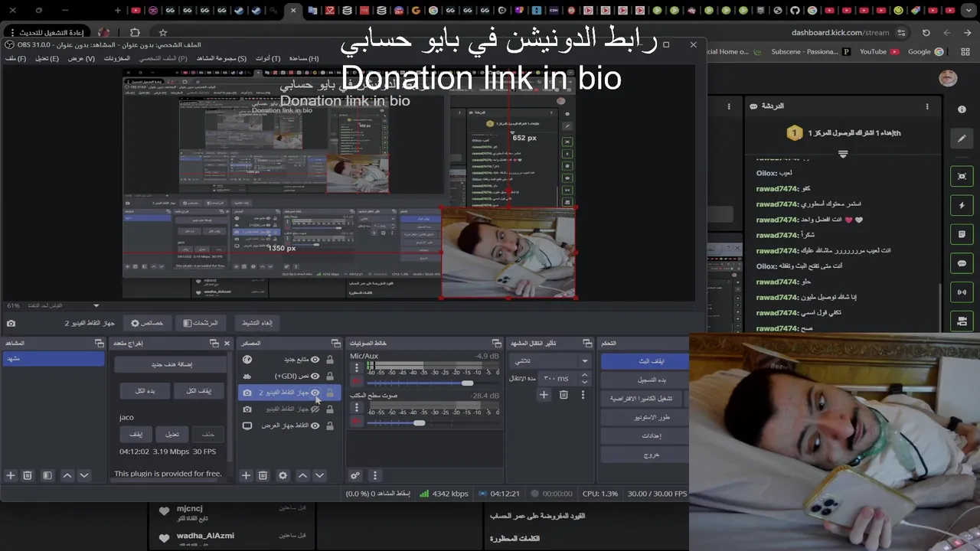Viewport: 980px width, 551px height.
Task: Open advanced audio properties gears icon
Action: pos(355,475)
